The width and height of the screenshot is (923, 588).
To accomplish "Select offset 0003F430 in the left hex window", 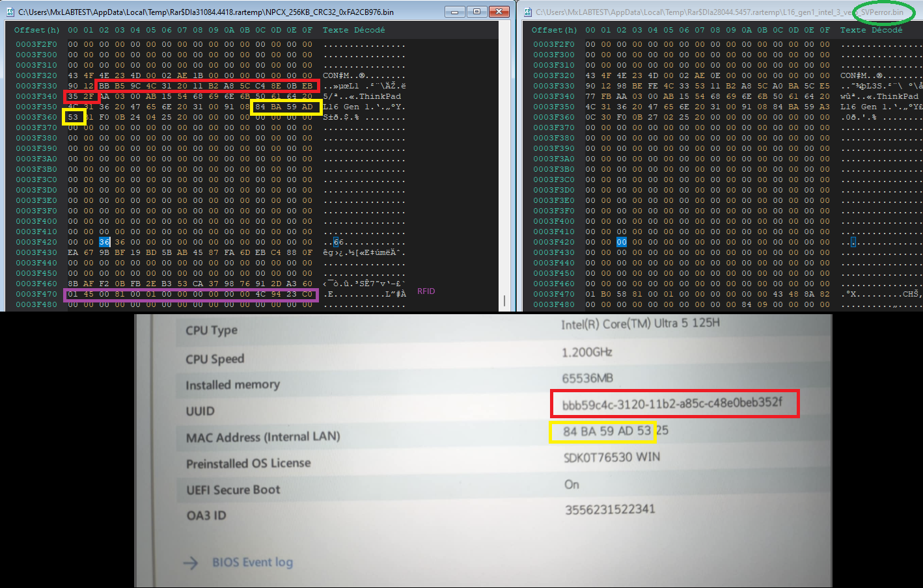I will (x=36, y=252).
